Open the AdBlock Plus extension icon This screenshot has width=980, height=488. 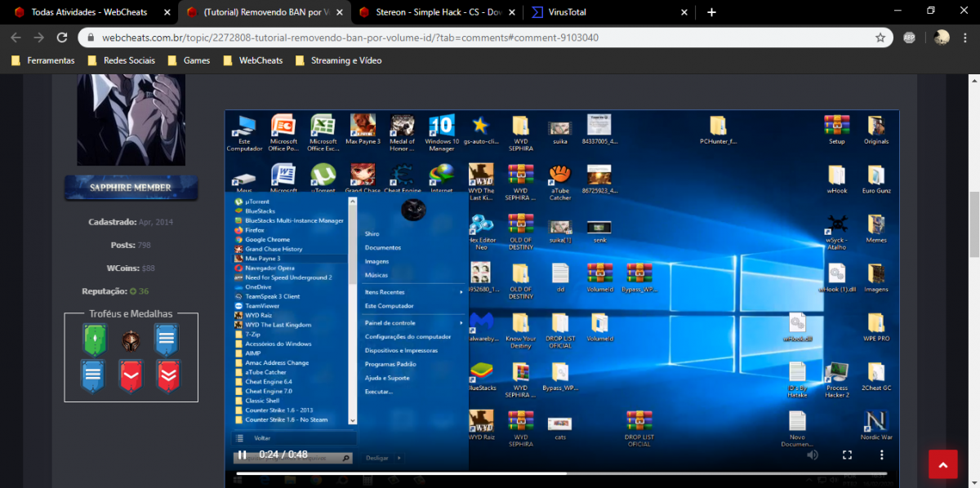[x=909, y=38]
